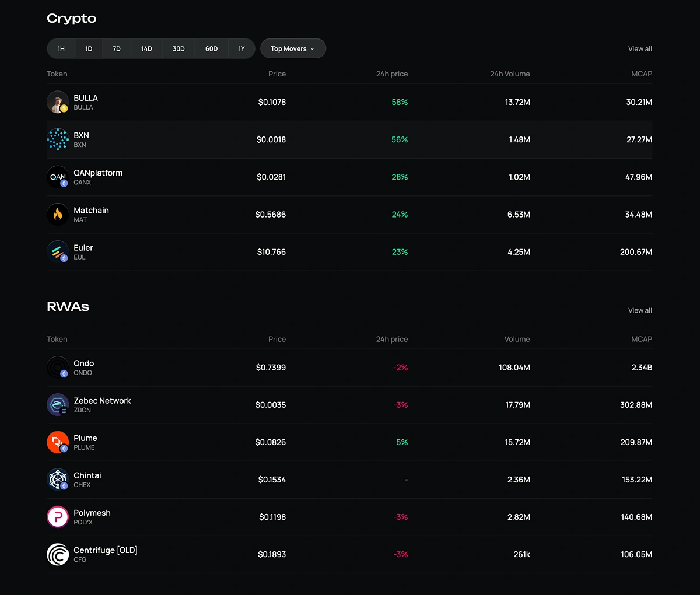
Task: Sort by the 24h Volume column
Action: click(510, 73)
